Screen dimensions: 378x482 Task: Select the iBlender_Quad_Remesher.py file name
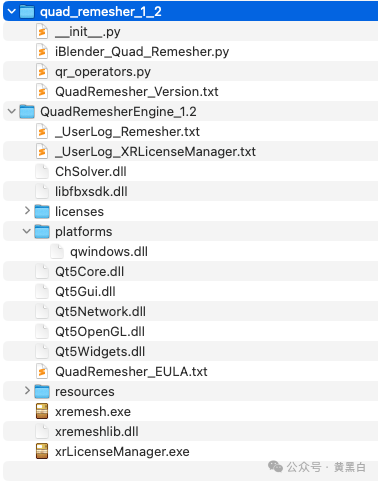pyautogui.click(x=142, y=52)
